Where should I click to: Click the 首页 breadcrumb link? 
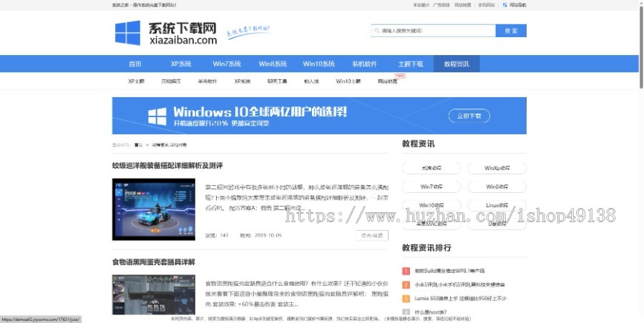(138, 145)
